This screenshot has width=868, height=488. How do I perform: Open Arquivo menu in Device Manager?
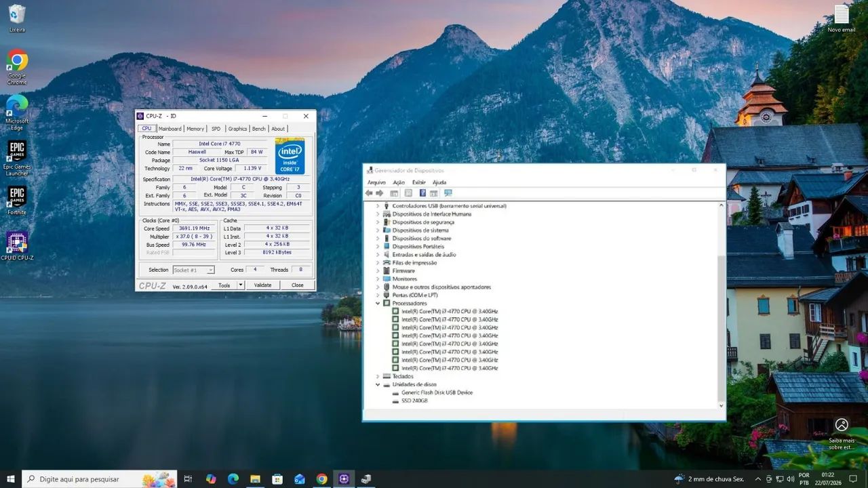(x=376, y=182)
